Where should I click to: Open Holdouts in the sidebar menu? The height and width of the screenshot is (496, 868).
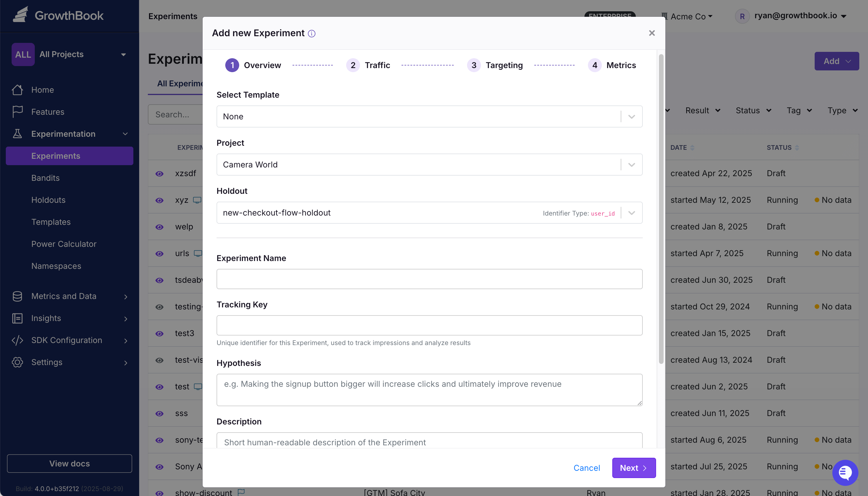click(x=48, y=200)
